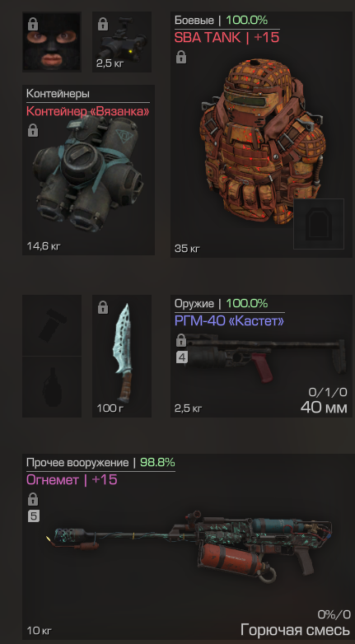This screenshot has width=355, height=644.
Task: Toggle lock on the balaclava mask
Action: tap(33, 24)
